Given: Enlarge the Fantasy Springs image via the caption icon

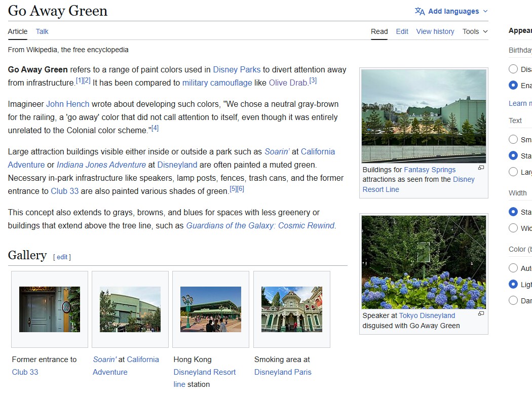Looking at the screenshot, I should 481,168.
